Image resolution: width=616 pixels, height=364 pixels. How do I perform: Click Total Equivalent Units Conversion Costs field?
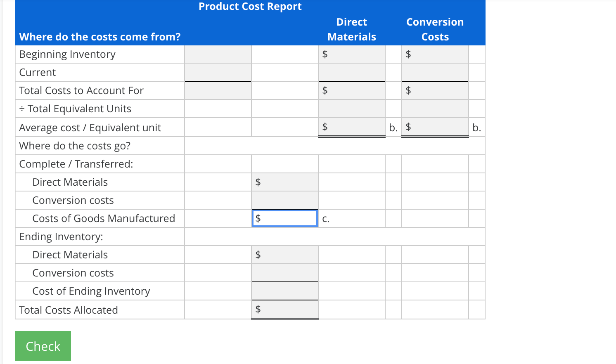click(x=435, y=109)
